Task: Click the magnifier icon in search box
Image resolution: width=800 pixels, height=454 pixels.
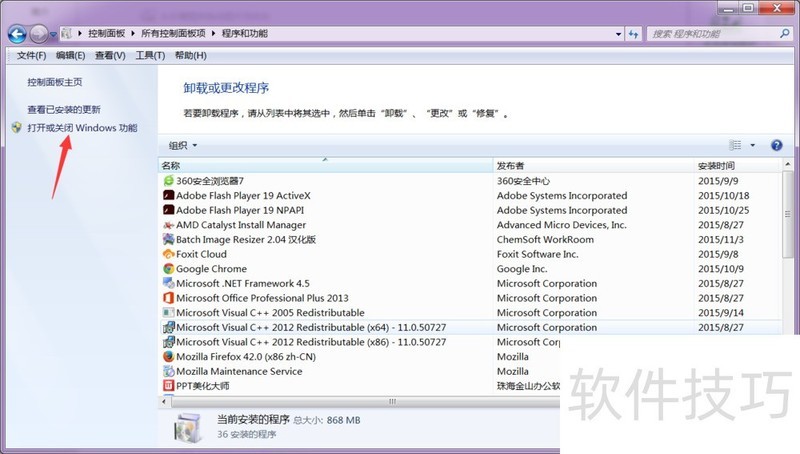Action: 785,34
